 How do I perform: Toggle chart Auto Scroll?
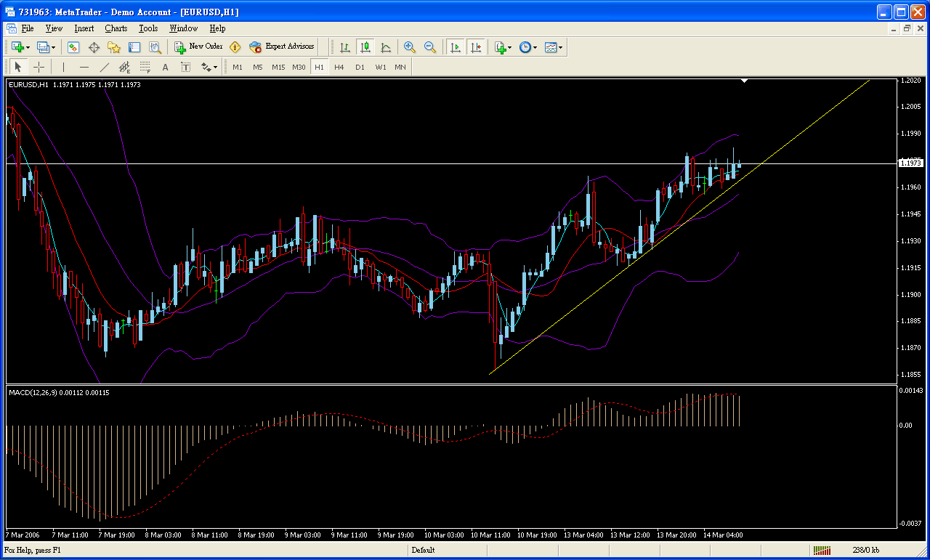(456, 47)
